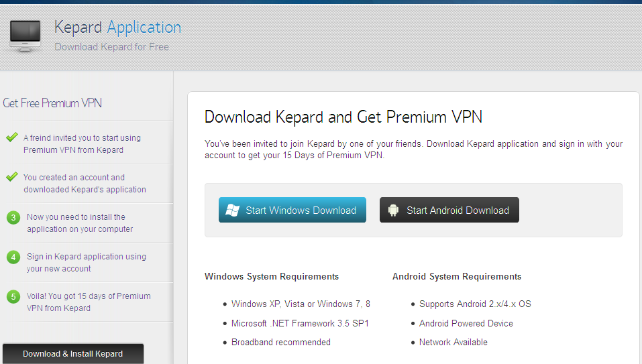This screenshot has width=642, height=364.
Task: Click the 'Android System Requirements' heading
Action: click(x=457, y=276)
